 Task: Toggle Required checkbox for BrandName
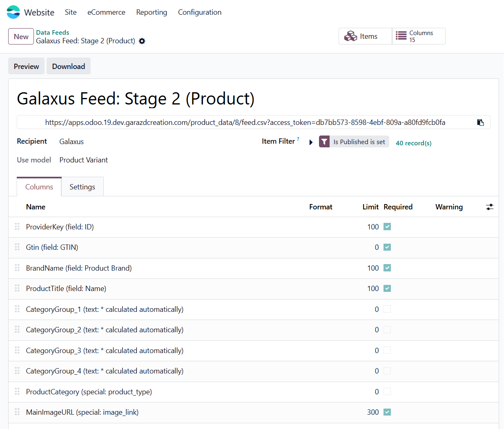387,268
